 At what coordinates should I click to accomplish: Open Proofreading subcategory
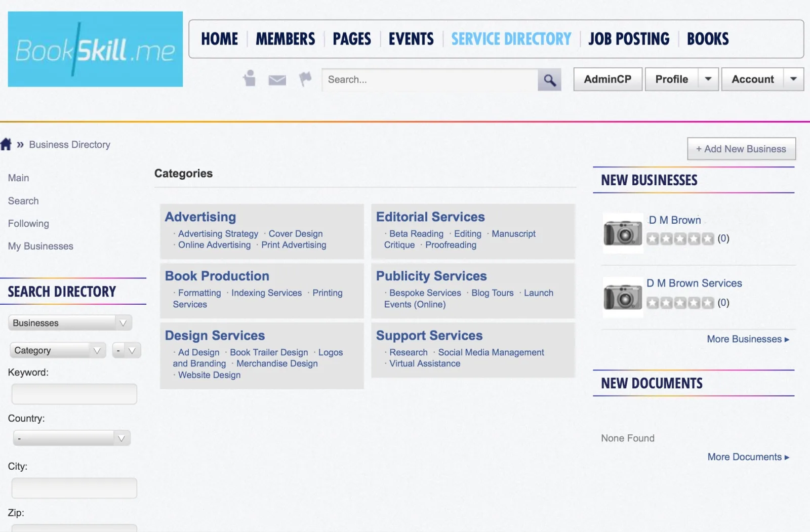pyautogui.click(x=451, y=245)
